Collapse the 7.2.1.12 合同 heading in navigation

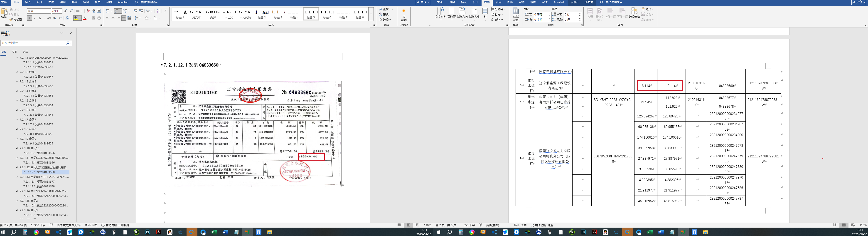tap(17, 167)
